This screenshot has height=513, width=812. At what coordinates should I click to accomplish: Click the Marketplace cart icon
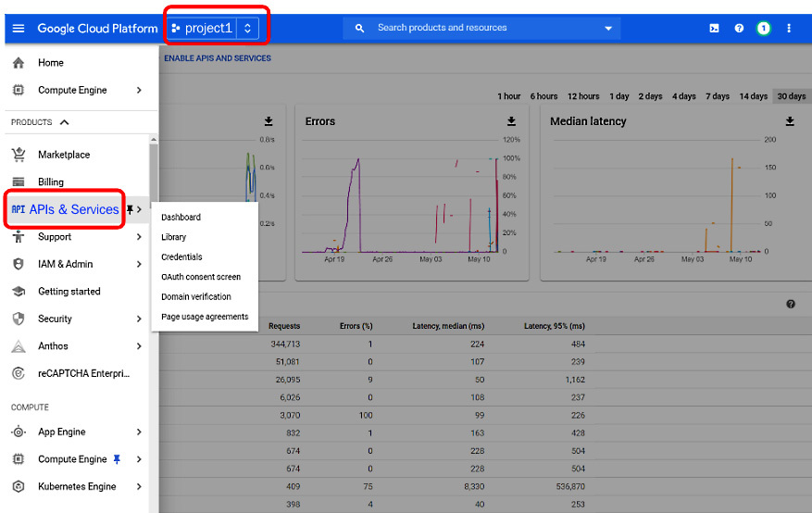click(x=19, y=155)
